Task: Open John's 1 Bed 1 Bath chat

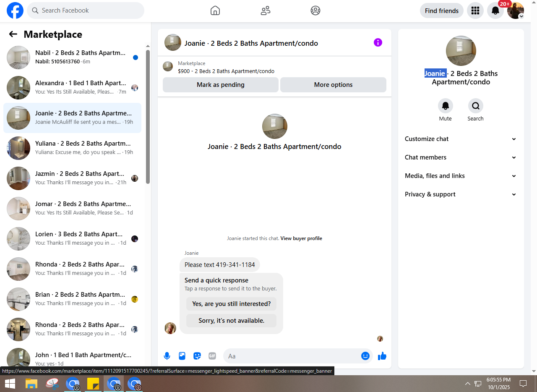Action: [72, 357]
